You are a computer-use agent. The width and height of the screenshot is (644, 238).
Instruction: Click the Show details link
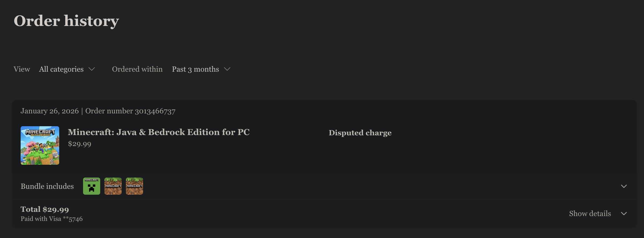tap(590, 213)
